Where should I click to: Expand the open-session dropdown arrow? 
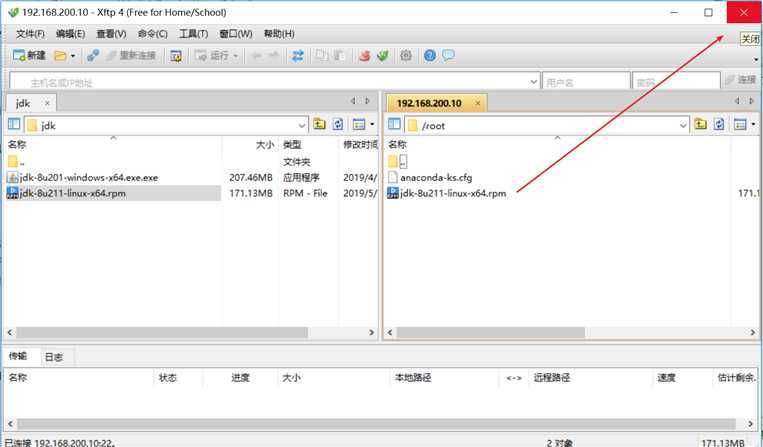tap(73, 56)
